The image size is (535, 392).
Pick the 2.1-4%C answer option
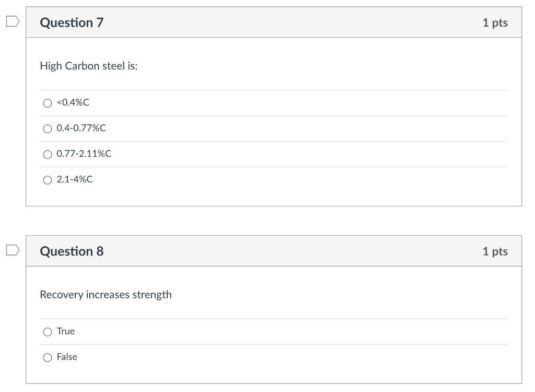pos(48,180)
